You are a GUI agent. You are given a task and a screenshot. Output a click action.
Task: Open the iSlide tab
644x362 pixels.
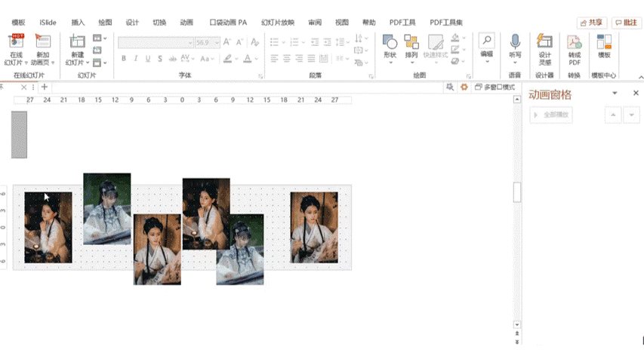(x=48, y=23)
